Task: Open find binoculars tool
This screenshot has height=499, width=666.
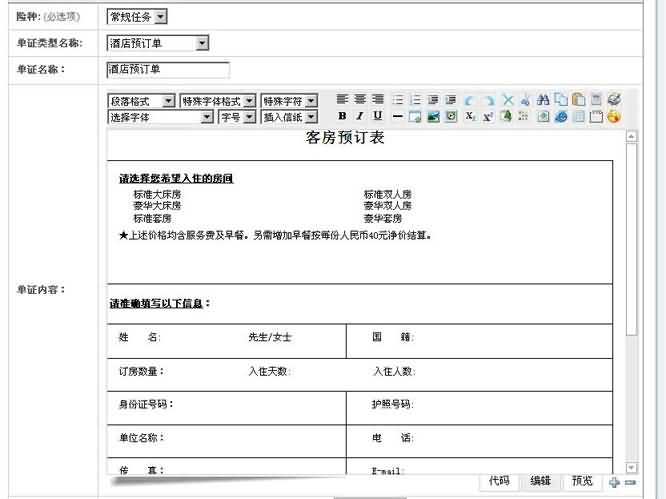Action: [x=543, y=100]
